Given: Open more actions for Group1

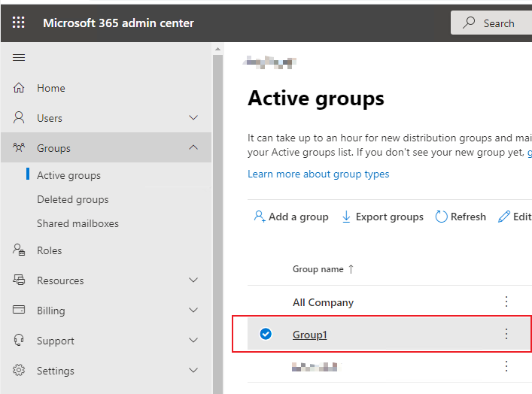Looking at the screenshot, I should point(506,334).
